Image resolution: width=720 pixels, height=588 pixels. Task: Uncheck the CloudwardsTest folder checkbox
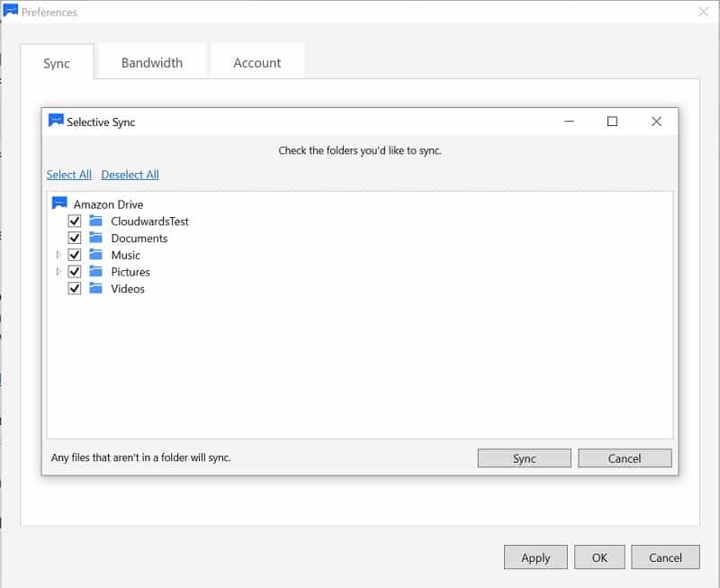75,221
